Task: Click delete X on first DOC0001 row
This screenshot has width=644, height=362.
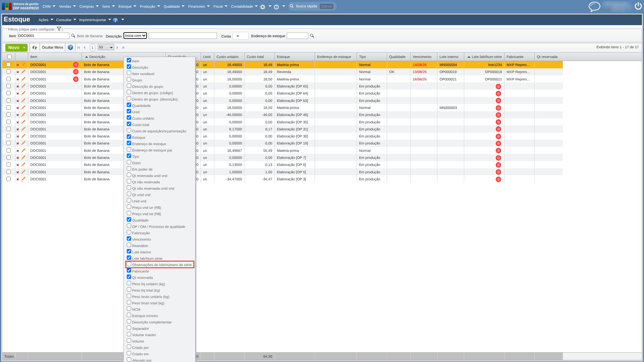Action: pyautogui.click(x=18, y=65)
